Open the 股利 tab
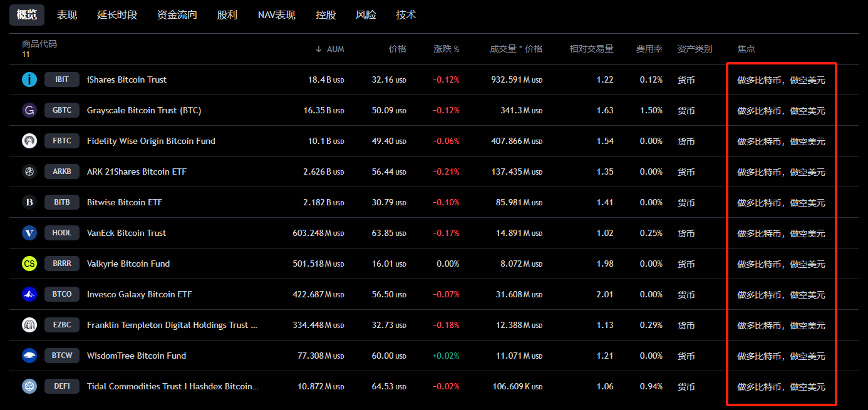This screenshot has height=410, width=868. (227, 15)
